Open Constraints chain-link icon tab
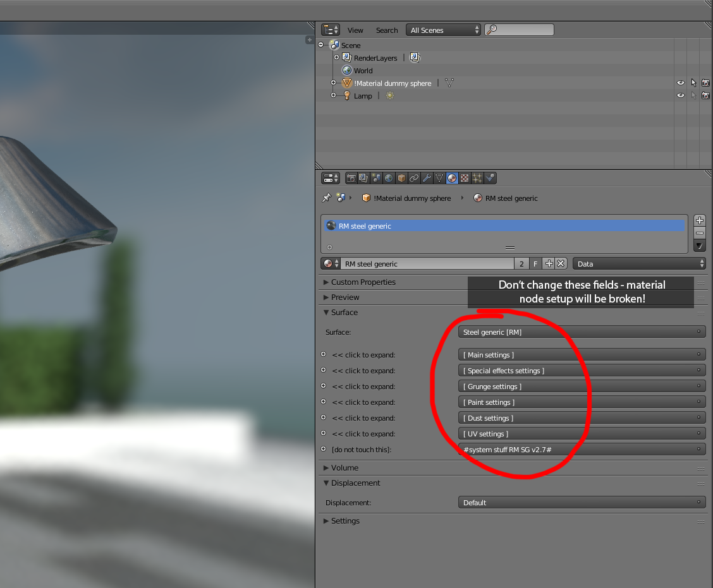The width and height of the screenshot is (713, 588). [x=414, y=179]
